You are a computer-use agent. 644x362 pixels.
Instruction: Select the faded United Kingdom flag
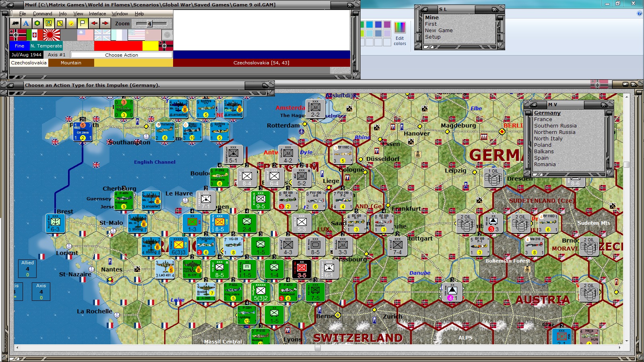coord(102,35)
